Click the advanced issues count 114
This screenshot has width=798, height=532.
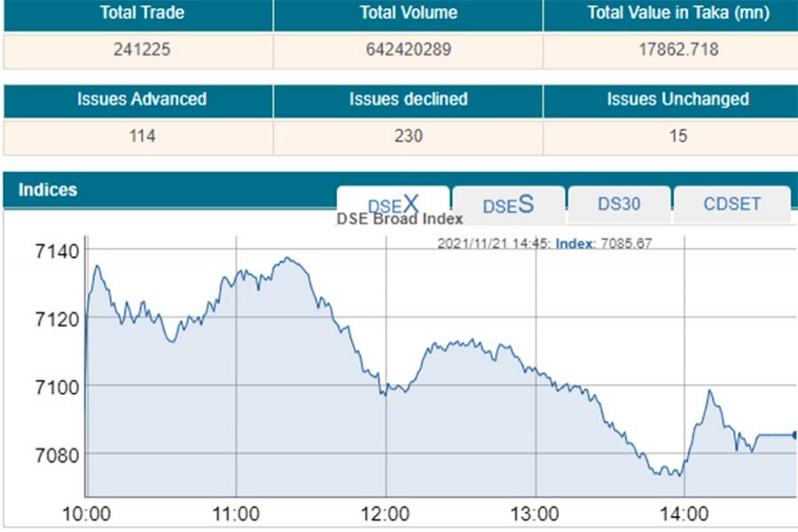[x=136, y=137]
